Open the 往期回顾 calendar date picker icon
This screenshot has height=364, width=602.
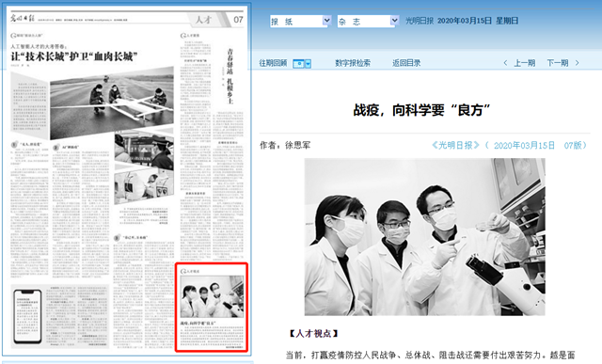coord(298,64)
